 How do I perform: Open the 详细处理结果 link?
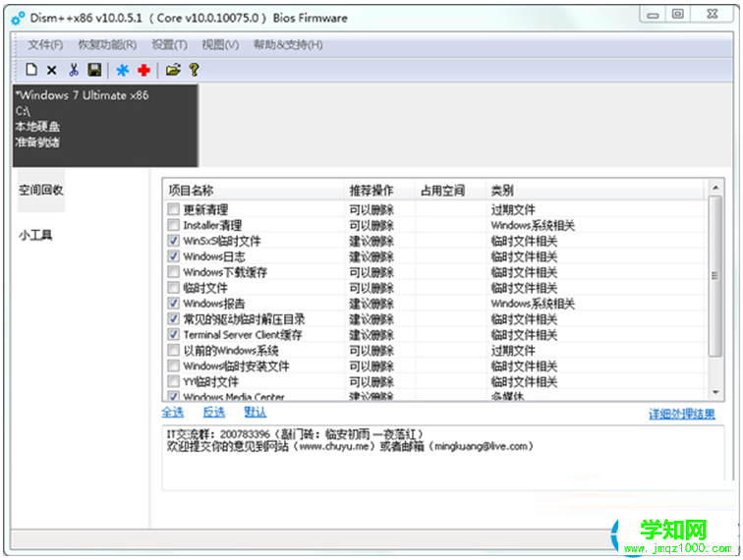[x=682, y=414]
